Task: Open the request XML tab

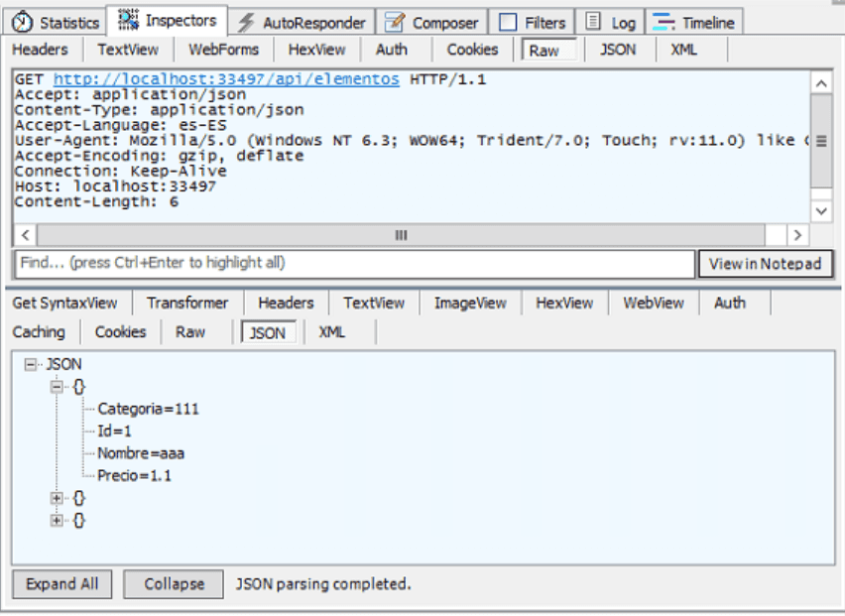Action: (683, 50)
